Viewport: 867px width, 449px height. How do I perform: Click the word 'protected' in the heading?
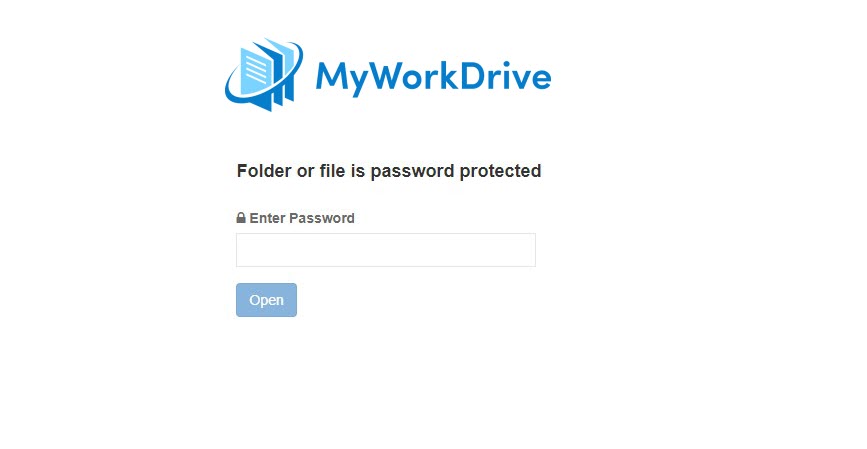click(500, 171)
